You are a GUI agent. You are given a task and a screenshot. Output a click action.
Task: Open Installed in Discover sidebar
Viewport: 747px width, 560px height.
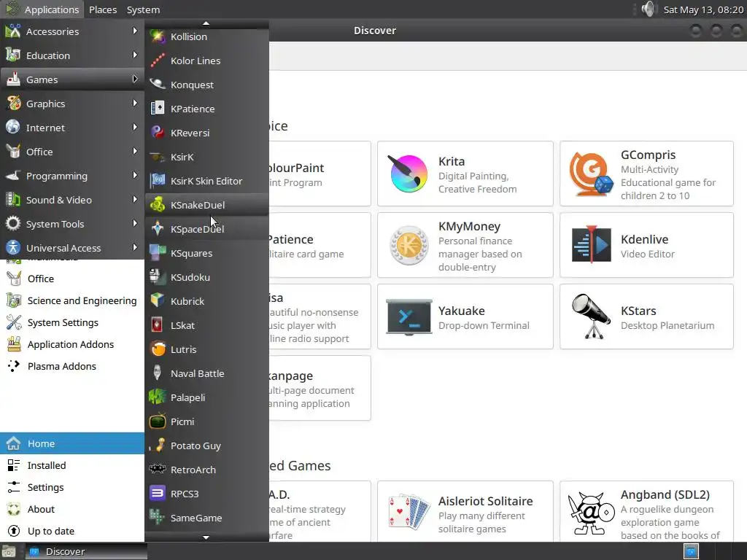pyautogui.click(x=72, y=465)
